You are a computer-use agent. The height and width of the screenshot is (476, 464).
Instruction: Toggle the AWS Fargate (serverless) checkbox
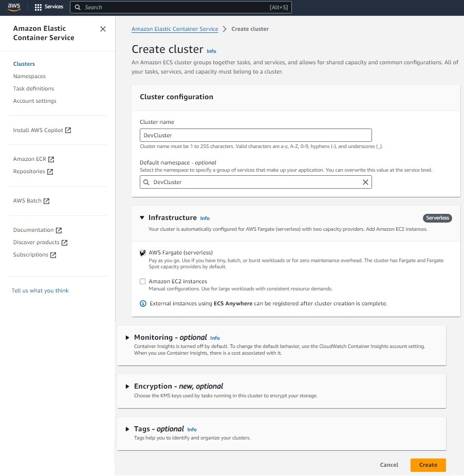tap(142, 253)
